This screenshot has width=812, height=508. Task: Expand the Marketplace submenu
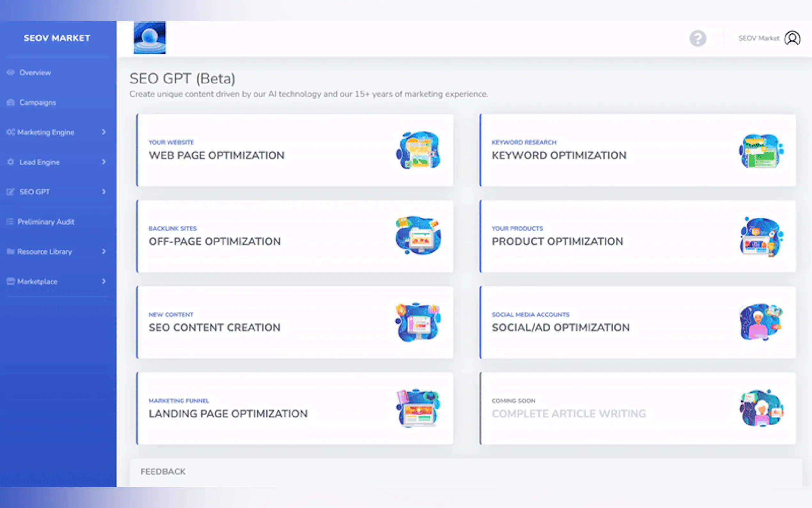pos(104,282)
